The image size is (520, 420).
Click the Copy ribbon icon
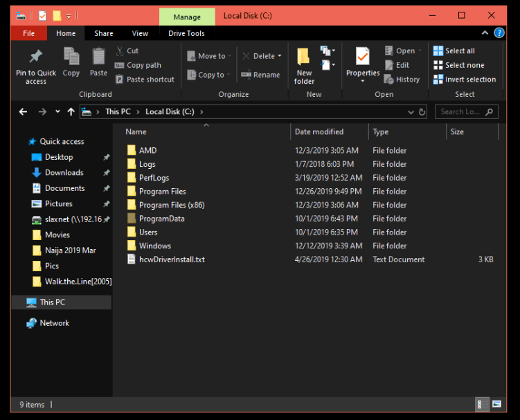(71, 62)
